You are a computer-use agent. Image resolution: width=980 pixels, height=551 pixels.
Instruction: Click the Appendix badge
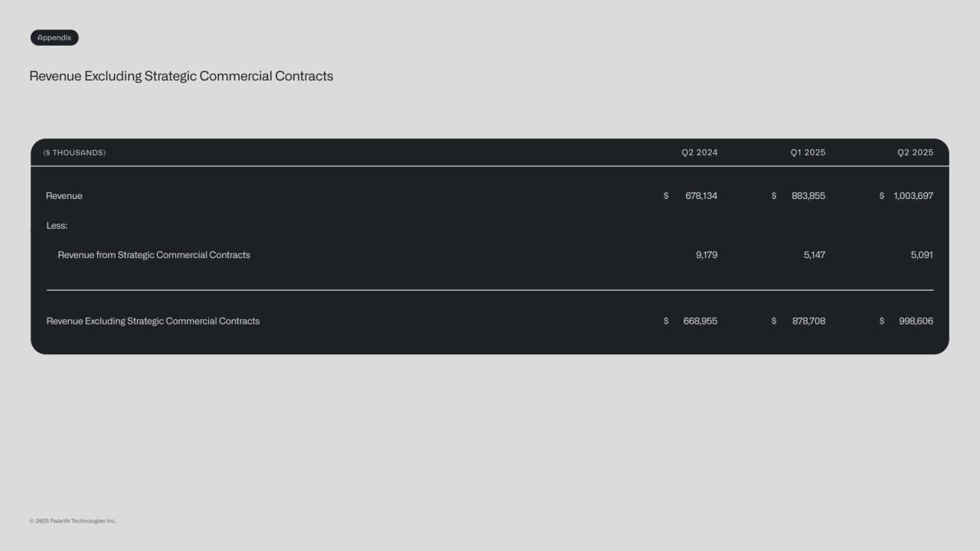pos(54,37)
